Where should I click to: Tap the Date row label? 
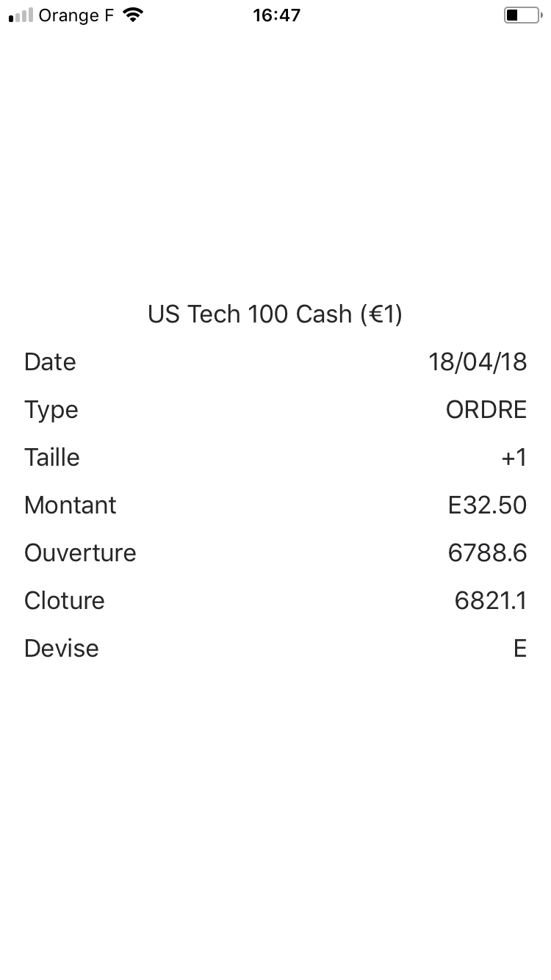(50, 362)
